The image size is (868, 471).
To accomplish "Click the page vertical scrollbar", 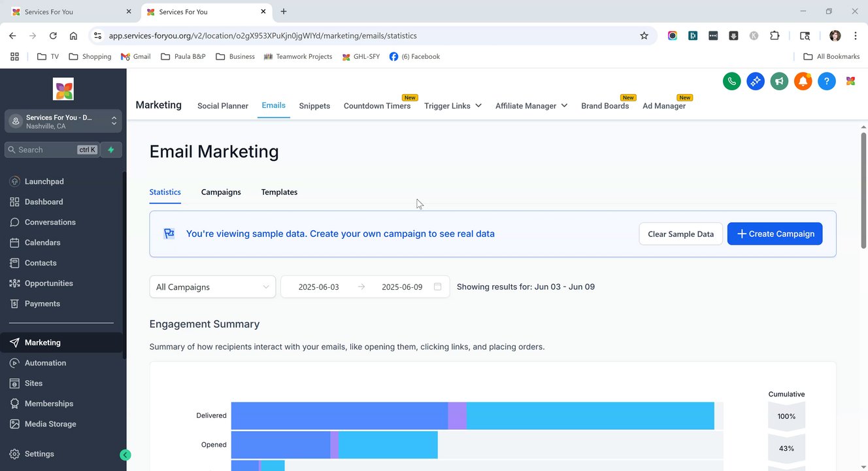I will click(x=863, y=190).
